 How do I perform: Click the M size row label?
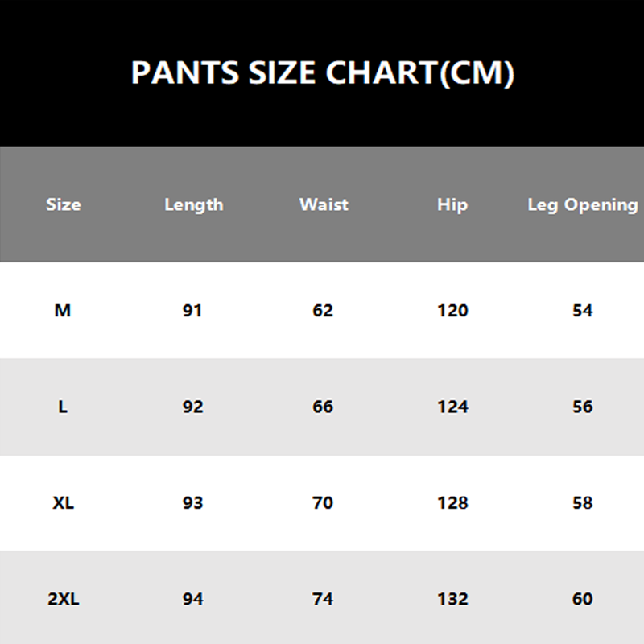(x=63, y=310)
